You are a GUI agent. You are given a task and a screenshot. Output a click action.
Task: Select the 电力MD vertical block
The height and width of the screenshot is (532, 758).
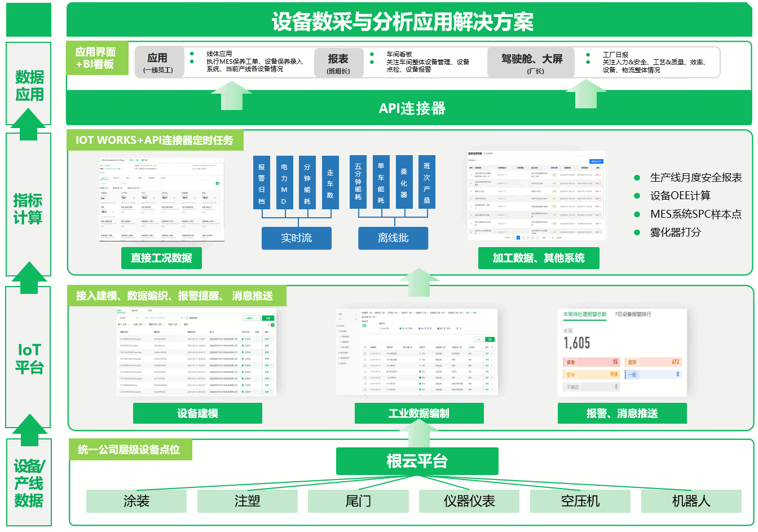coord(284,183)
